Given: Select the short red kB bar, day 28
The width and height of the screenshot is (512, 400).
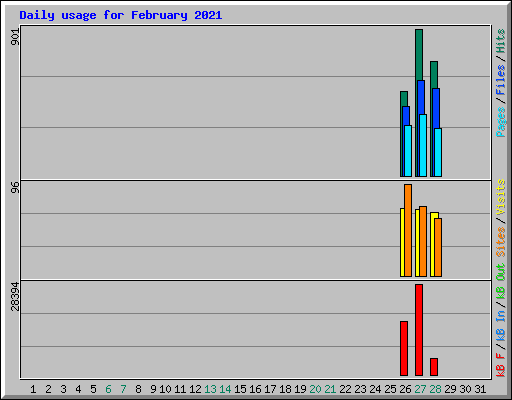Looking at the screenshot, I should (x=434, y=367).
